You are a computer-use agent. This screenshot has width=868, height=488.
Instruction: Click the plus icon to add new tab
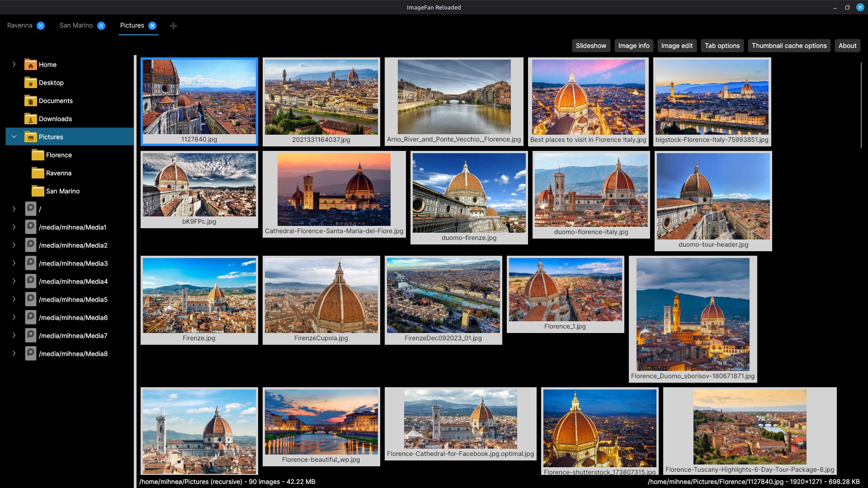[173, 26]
